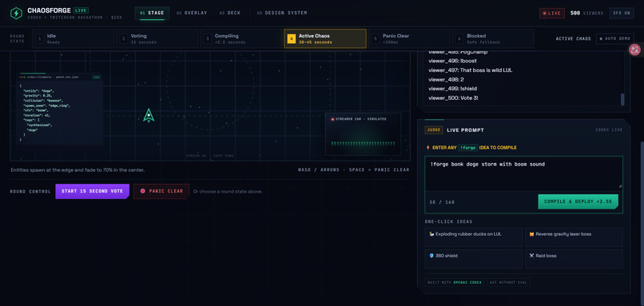Click the Streamer Cam Simulated panel
Image resolution: width=644 pixels, height=306 pixels.
[x=363, y=134]
